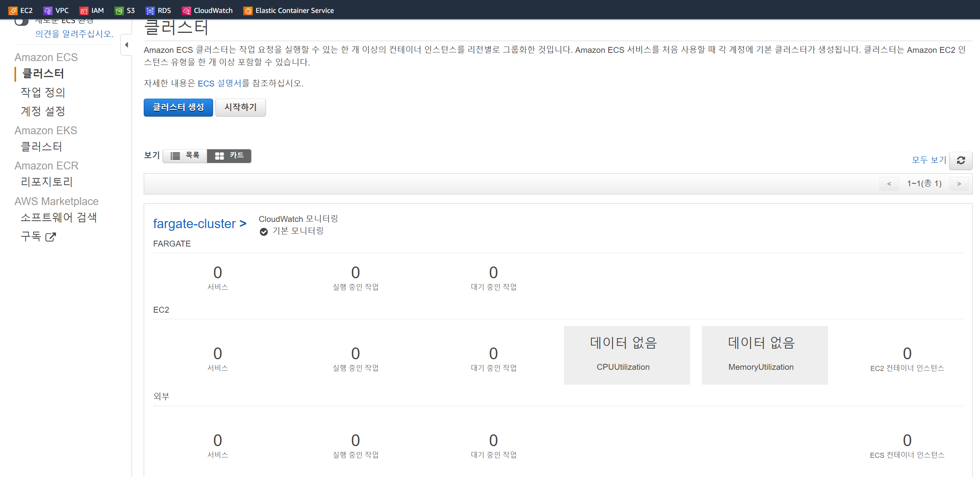This screenshot has height=477, width=980.
Task: Open 작업 정의 in sidebar
Action: tap(43, 92)
